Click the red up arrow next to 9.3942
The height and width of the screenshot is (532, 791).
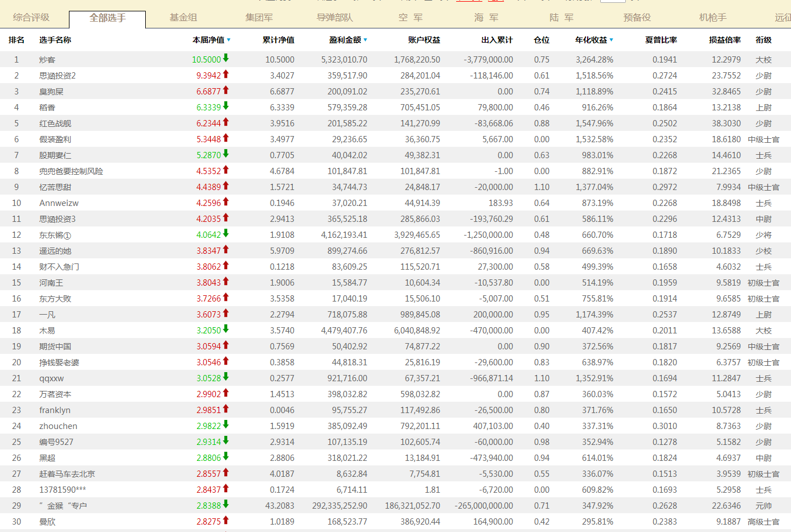226,74
